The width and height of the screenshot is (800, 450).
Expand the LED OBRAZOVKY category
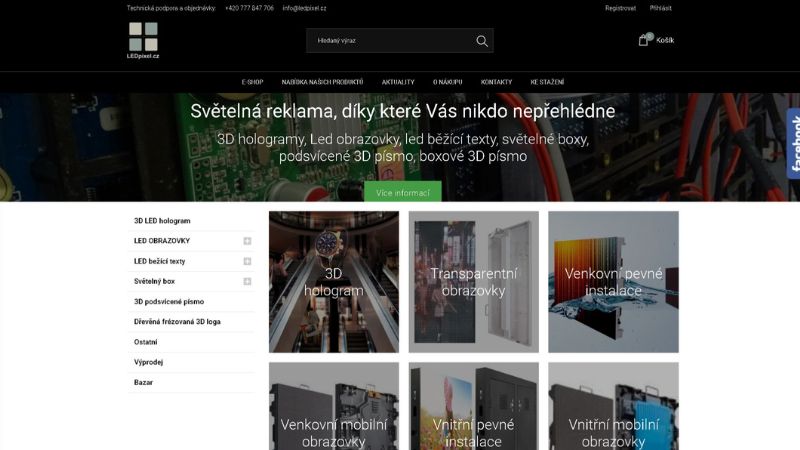(x=247, y=241)
